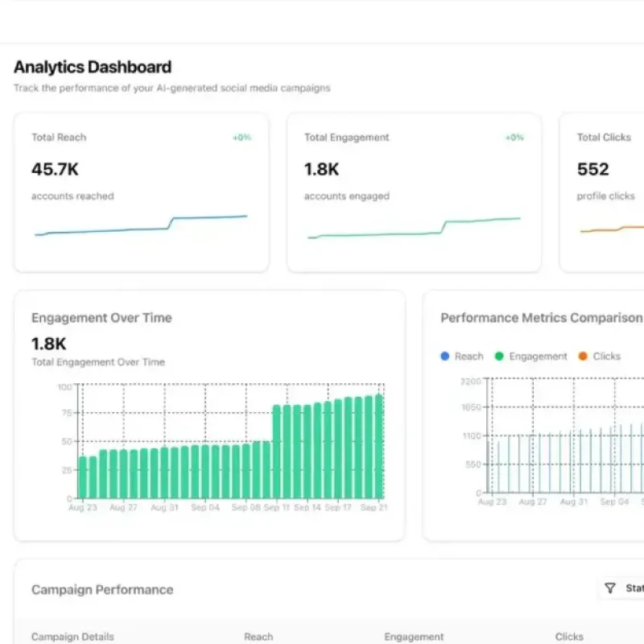Click the 552 profile clicks value

tap(592, 169)
